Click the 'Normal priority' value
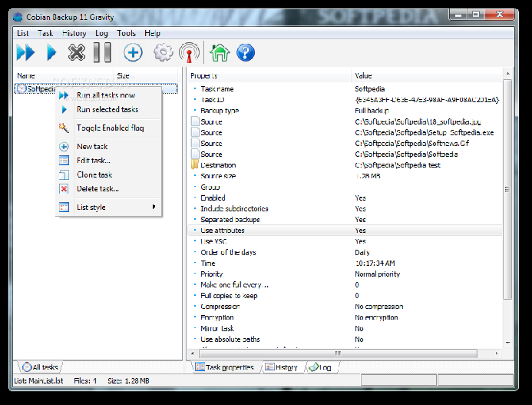 [x=377, y=274]
